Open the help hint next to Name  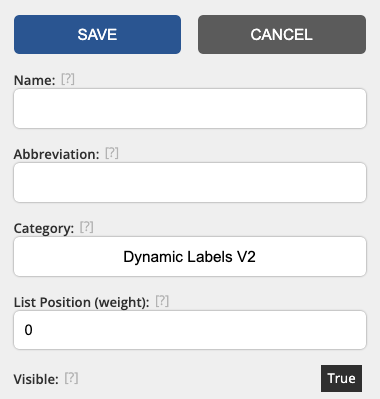[68, 79]
